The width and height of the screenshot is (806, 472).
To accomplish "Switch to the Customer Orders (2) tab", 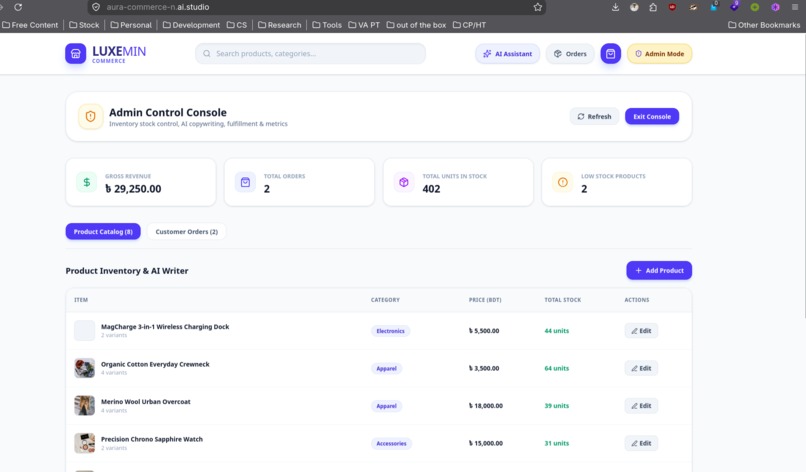I will (x=187, y=231).
